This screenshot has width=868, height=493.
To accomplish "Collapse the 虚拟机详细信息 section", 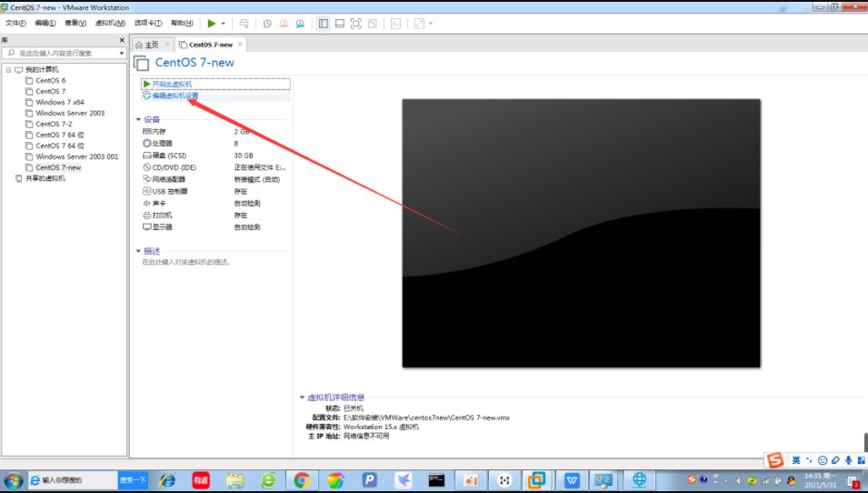I will tap(303, 397).
